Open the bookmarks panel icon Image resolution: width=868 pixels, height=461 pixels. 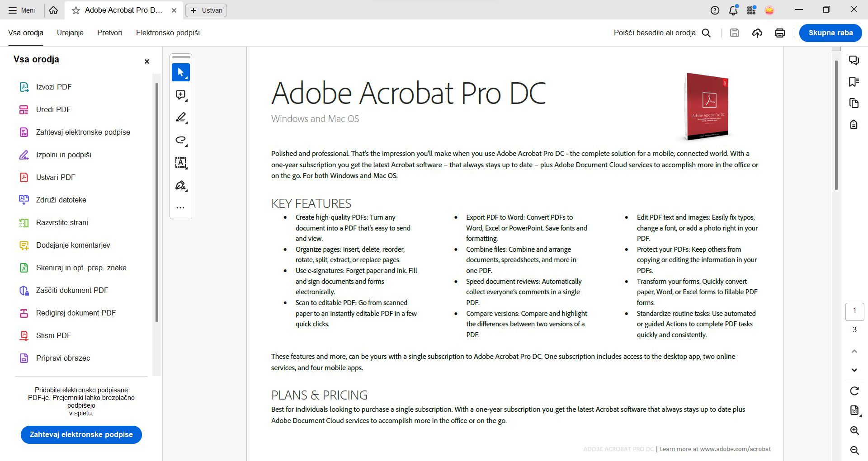click(x=854, y=82)
